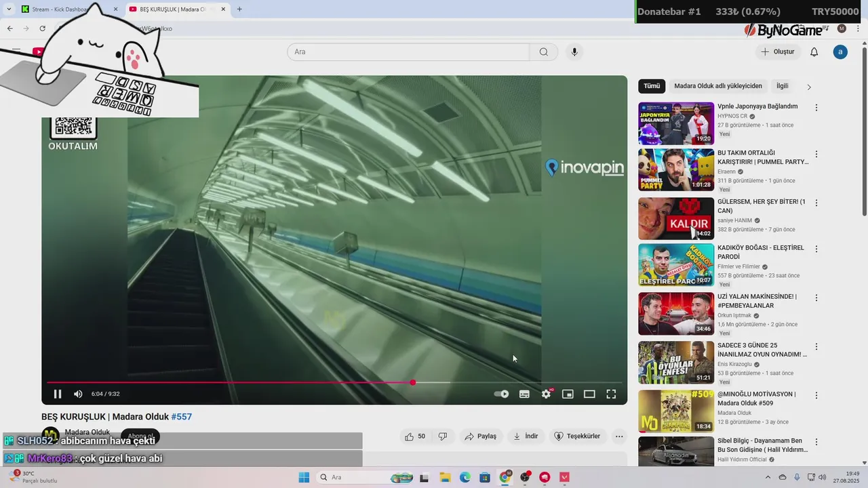
Task: Click the progress bar scrubber dot
Action: click(x=412, y=382)
